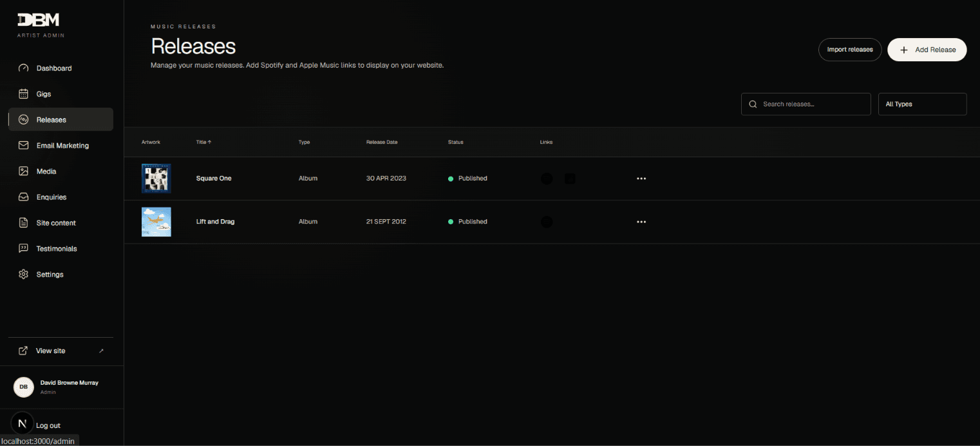Click the Release Date column header
This screenshot has height=446, width=980.
click(382, 142)
